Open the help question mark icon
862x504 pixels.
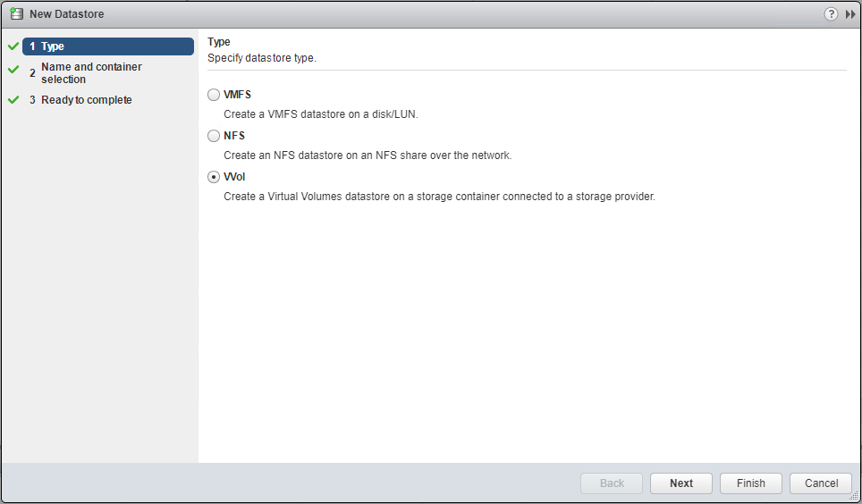pos(831,14)
